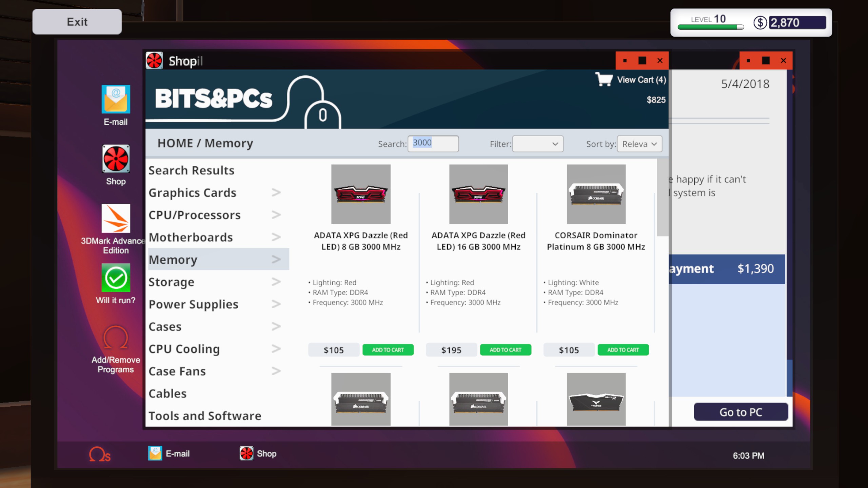Switch to Shop in the taskbar
868x488 pixels.
pos(258,453)
